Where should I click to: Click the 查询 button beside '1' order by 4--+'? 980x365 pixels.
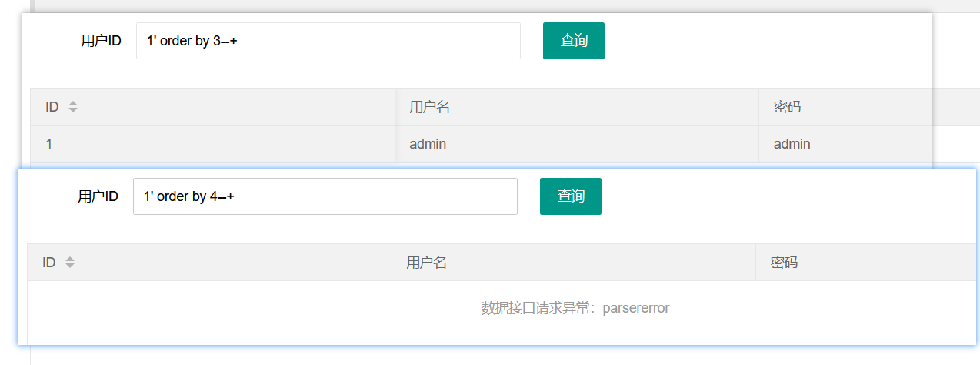click(570, 196)
